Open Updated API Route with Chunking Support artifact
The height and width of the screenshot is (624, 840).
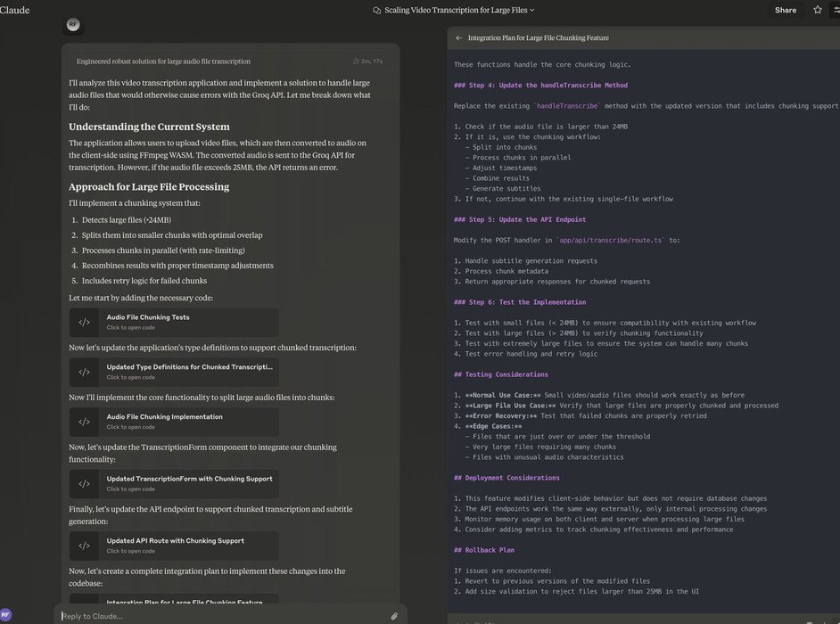tap(174, 546)
